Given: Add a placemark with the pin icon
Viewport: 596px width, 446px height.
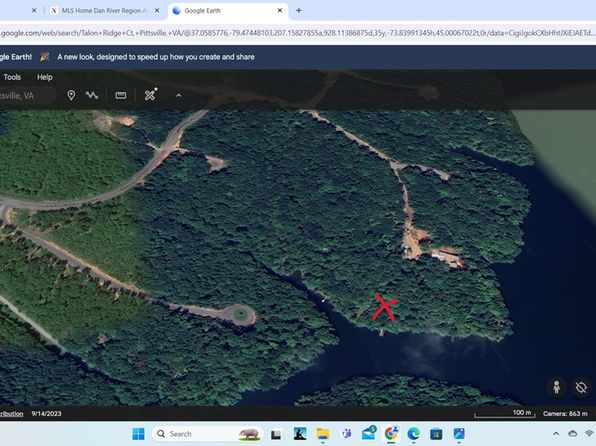Looking at the screenshot, I should point(71,95).
